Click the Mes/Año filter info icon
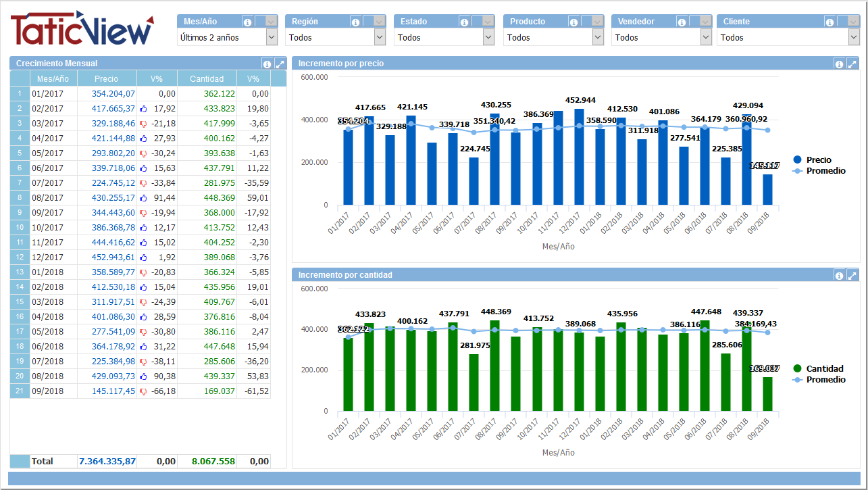The image size is (868, 490). pos(247,22)
